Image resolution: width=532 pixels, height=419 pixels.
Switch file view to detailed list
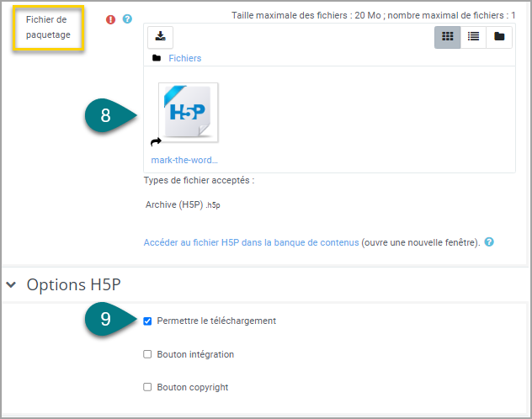coord(473,37)
